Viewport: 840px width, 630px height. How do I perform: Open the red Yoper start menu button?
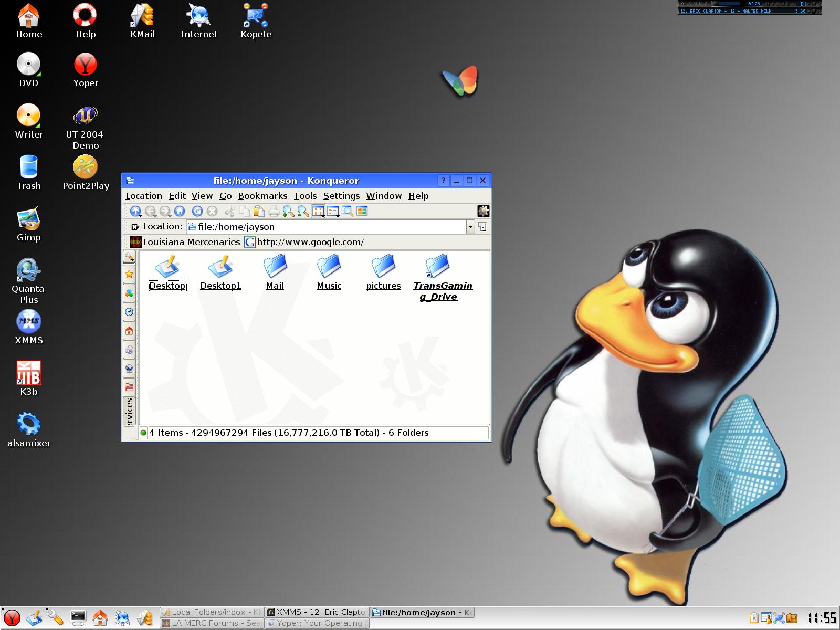click(x=12, y=618)
